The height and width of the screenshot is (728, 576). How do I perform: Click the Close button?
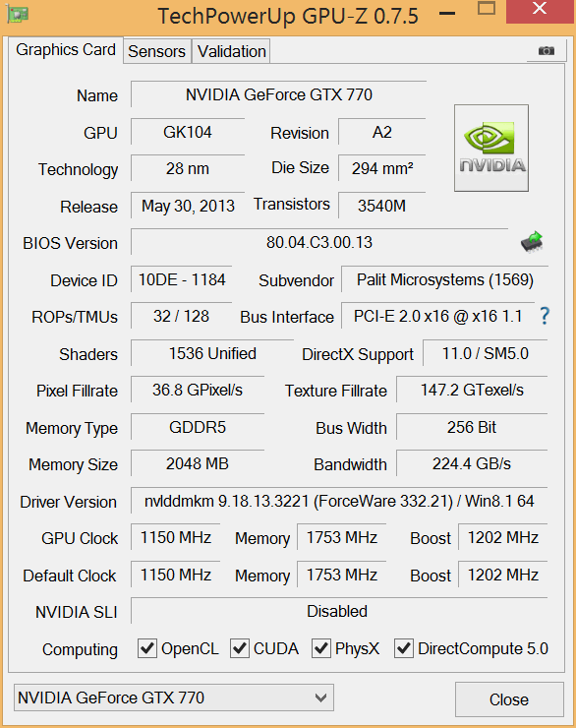click(509, 699)
